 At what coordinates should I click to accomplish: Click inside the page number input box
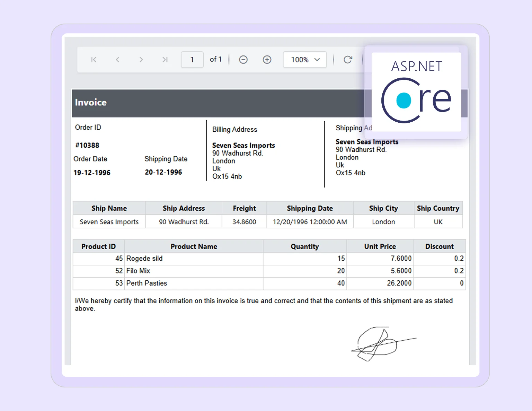pyautogui.click(x=192, y=59)
